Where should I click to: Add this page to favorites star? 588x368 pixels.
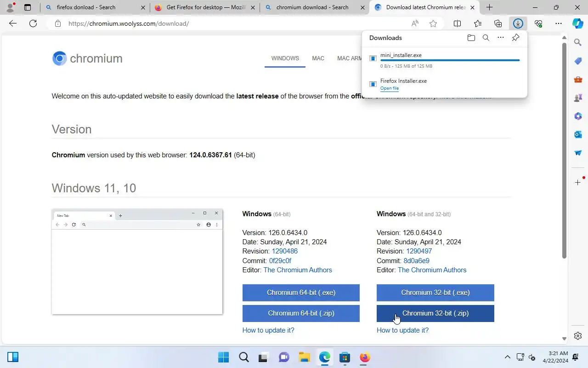(x=433, y=23)
